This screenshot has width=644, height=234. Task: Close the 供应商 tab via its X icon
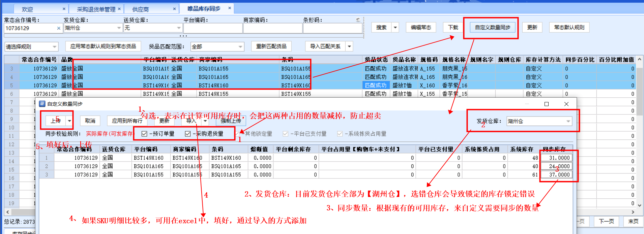174,9
